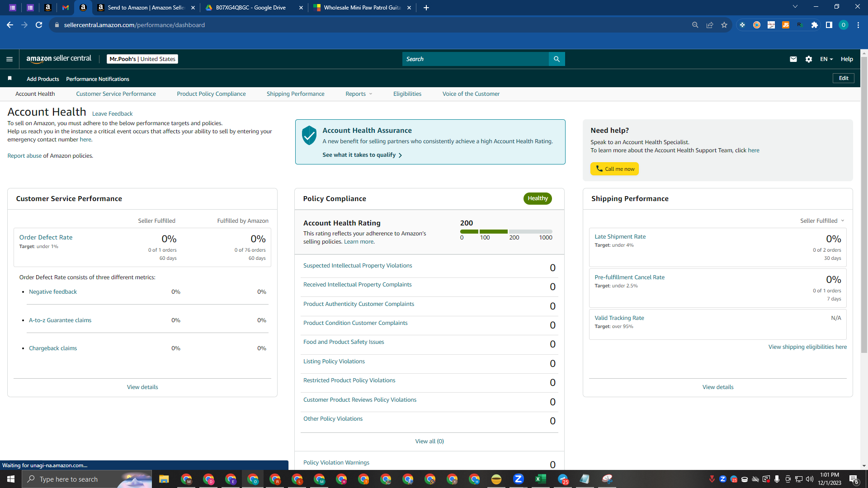The image size is (868, 488).
Task: Open a new browser tab
Action: [426, 8]
